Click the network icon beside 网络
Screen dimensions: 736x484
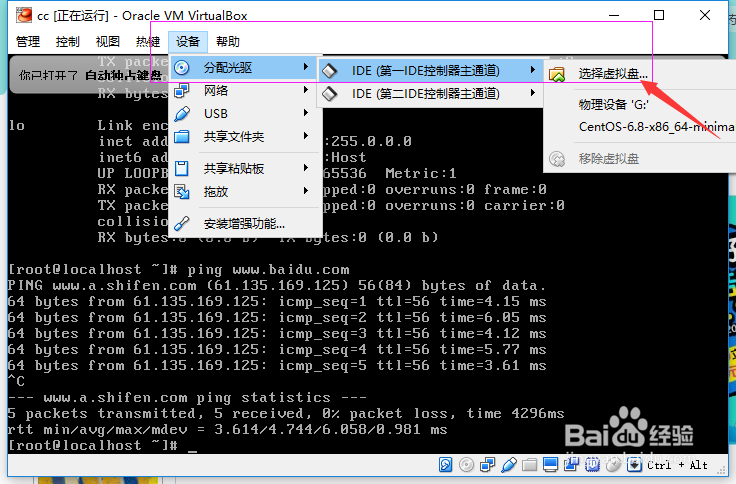182,90
